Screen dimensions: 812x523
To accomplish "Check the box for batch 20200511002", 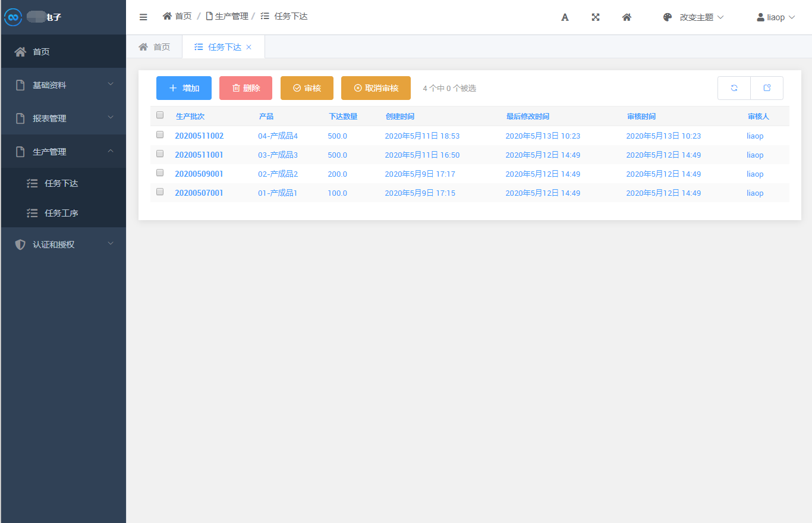I will 160,134.
